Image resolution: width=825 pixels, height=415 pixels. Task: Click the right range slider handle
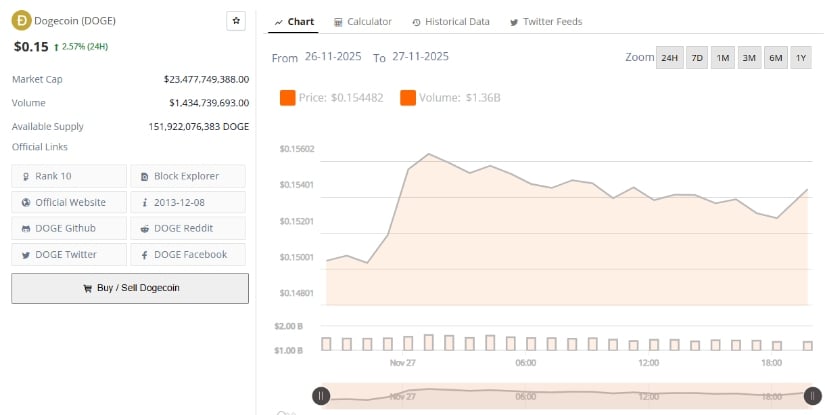tap(811, 396)
